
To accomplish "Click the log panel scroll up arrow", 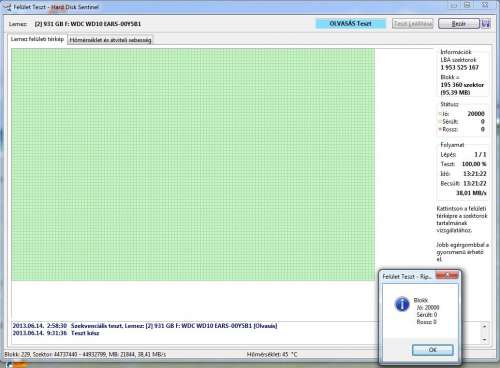I will 485,326.
